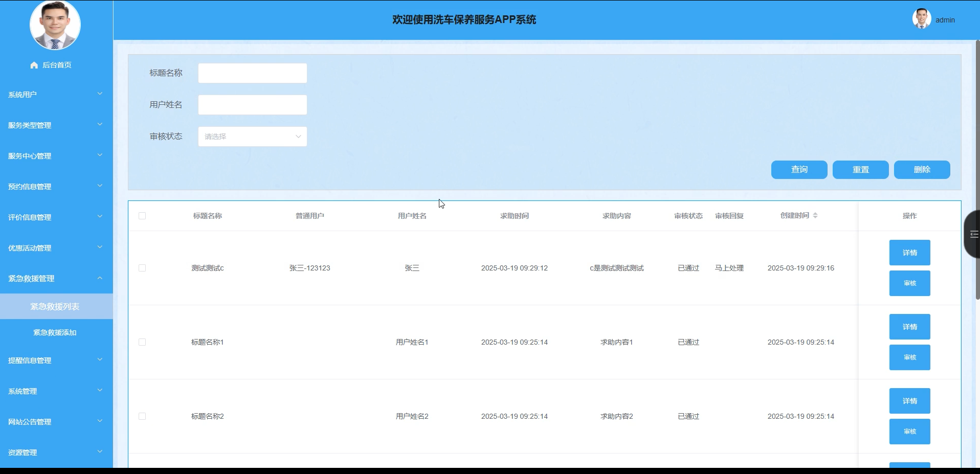This screenshot has height=474, width=980.
Task: Click the 求助时间 column header
Action: coord(514,216)
